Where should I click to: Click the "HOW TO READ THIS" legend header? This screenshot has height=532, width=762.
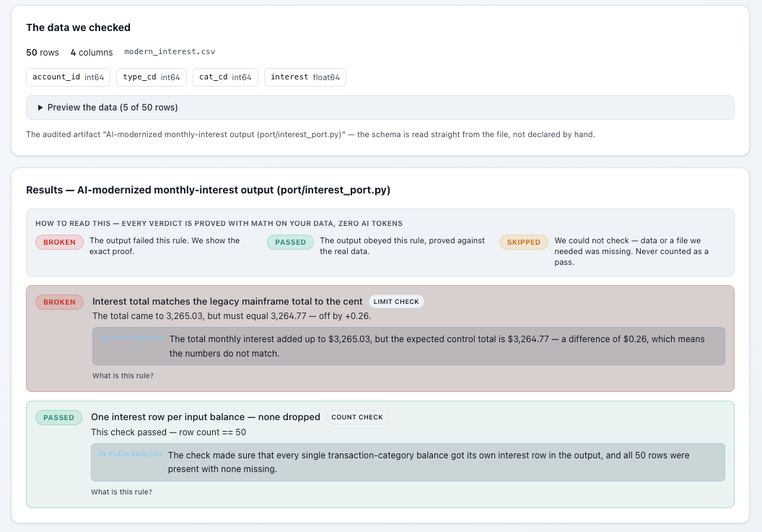click(219, 224)
